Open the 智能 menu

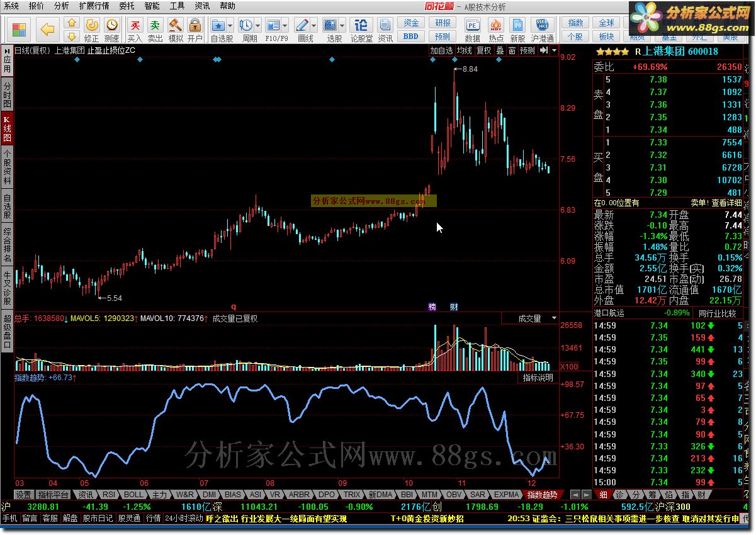[152, 6]
